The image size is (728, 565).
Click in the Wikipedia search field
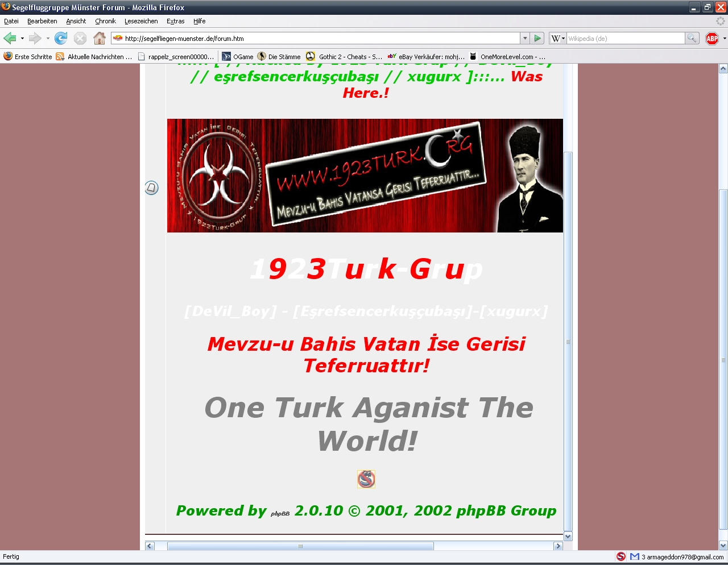click(624, 38)
